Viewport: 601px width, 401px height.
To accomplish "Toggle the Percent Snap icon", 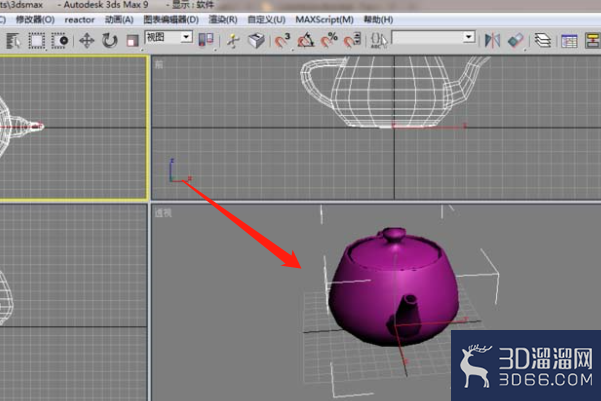I will [329, 40].
